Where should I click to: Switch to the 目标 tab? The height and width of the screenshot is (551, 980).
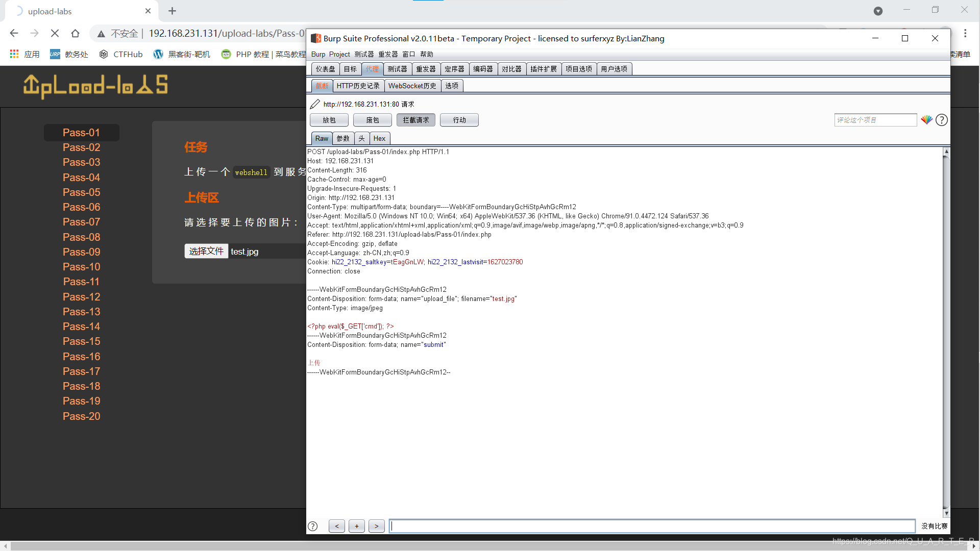350,69
